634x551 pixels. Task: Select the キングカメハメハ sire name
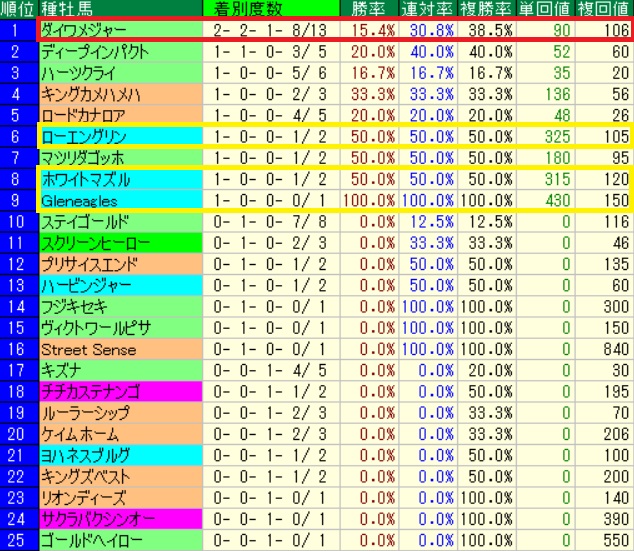pyautogui.click(x=91, y=94)
